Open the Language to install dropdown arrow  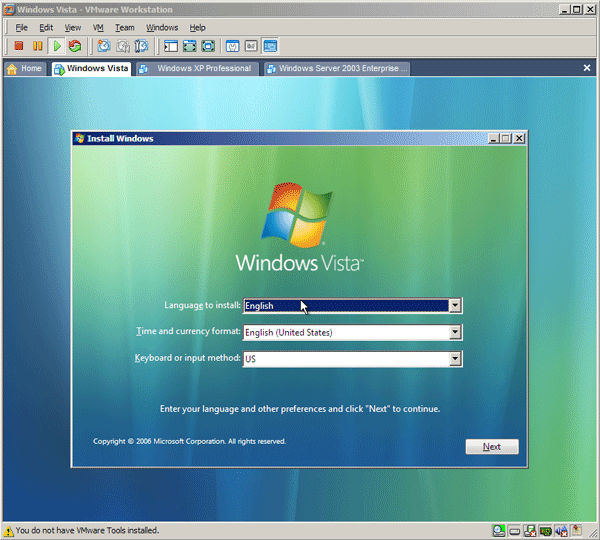[455, 305]
